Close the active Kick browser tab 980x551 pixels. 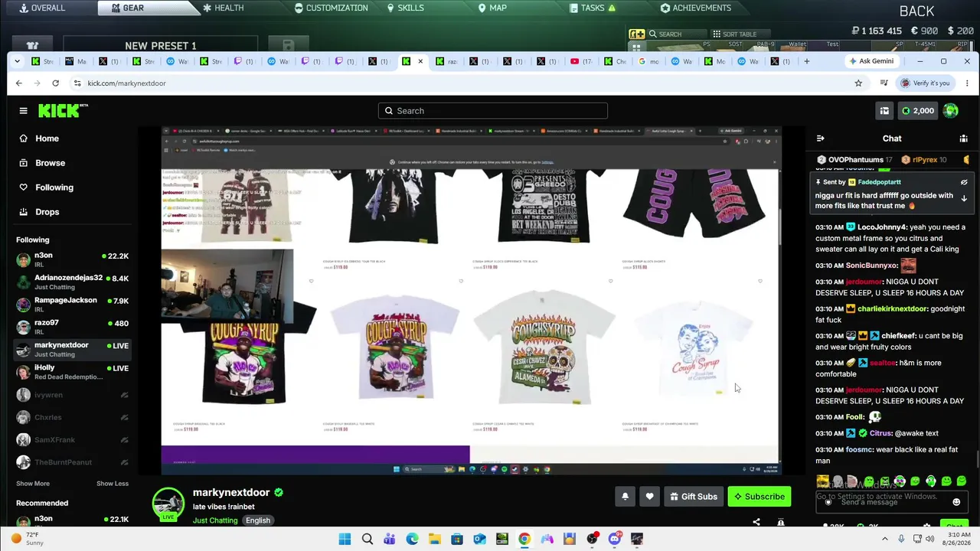pyautogui.click(x=420, y=61)
